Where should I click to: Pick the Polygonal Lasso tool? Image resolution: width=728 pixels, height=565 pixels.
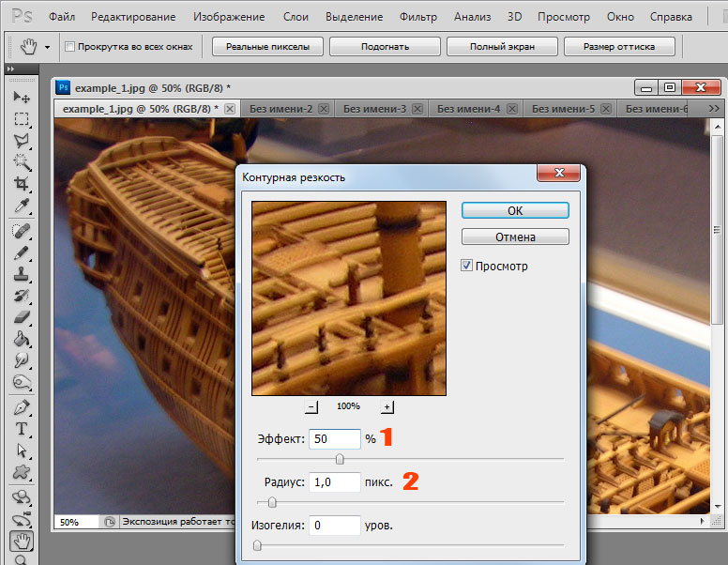(21, 141)
